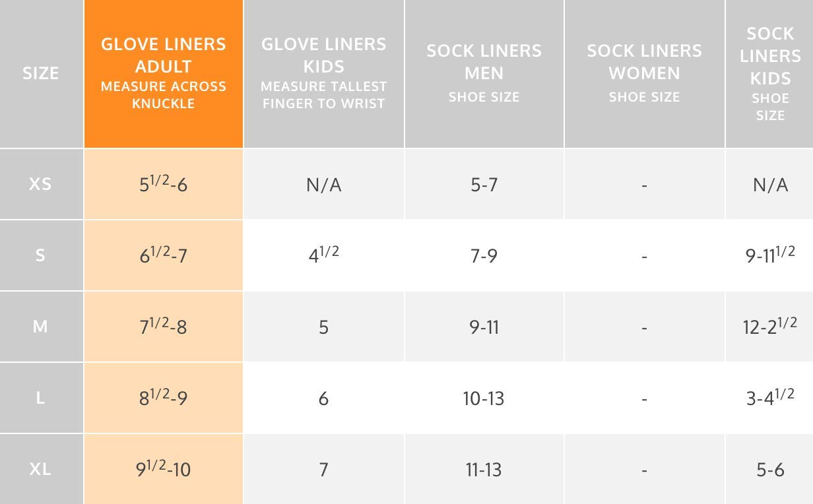Image resolution: width=813 pixels, height=504 pixels.
Task: Click the S size row label
Action: pyautogui.click(x=41, y=255)
